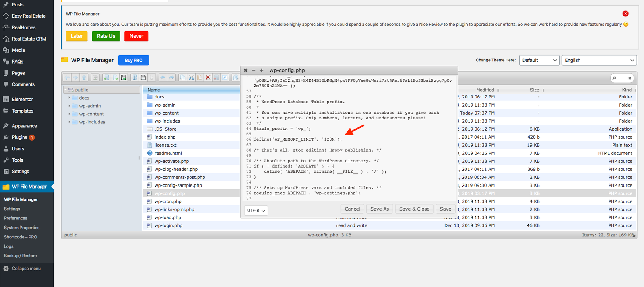This screenshot has height=287, width=644.
Task: Click the undo arrow in toolbar
Action: click(163, 77)
